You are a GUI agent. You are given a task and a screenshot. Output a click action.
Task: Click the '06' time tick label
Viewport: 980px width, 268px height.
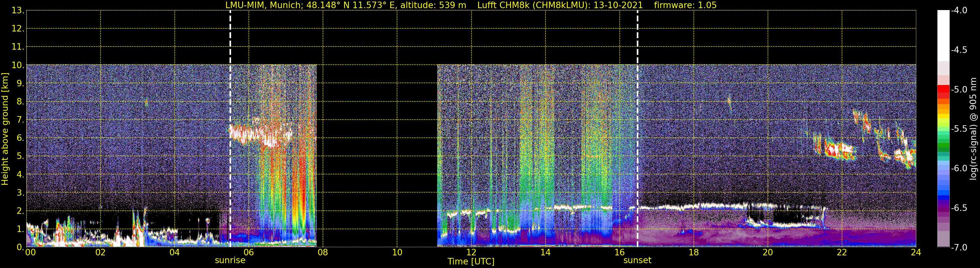coord(249,252)
